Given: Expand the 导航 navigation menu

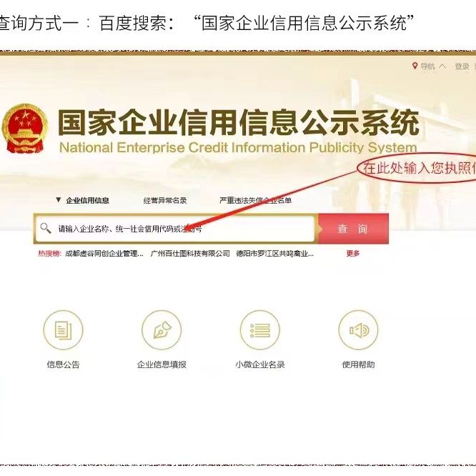Looking at the screenshot, I should pyautogui.click(x=433, y=66).
